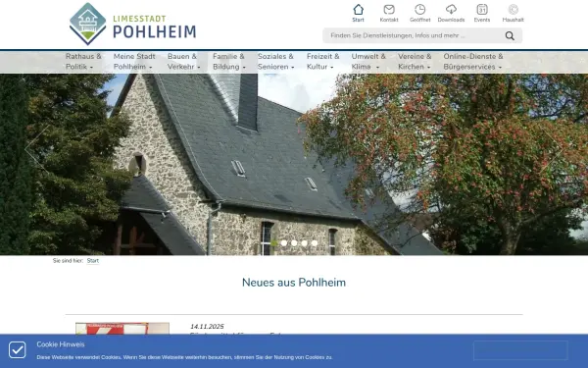Select the second slider dot
The height and width of the screenshot is (368, 588).
pyautogui.click(x=284, y=243)
